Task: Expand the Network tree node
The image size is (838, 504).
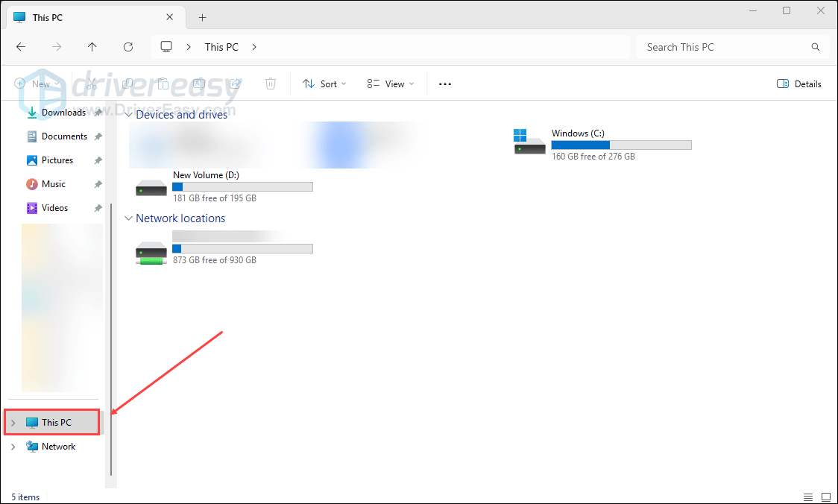Action: [13, 447]
